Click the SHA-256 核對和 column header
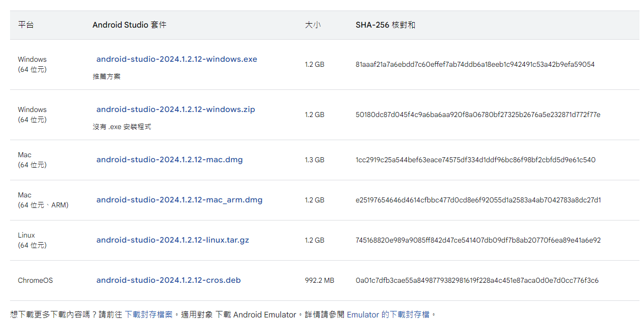This screenshot has width=644, height=327. tap(385, 25)
